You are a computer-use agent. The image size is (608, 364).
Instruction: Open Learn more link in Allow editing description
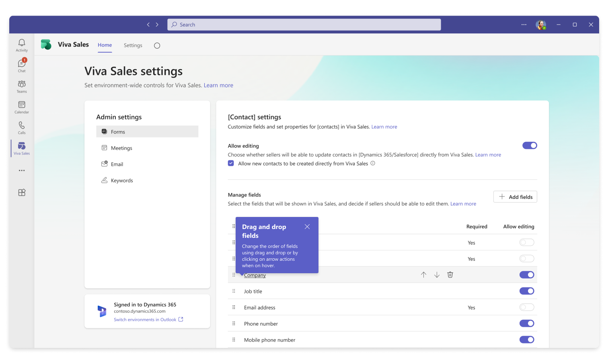488,155
